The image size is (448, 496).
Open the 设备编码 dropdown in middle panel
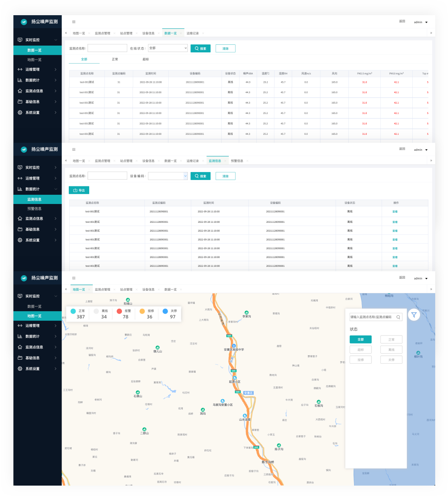[x=168, y=176]
